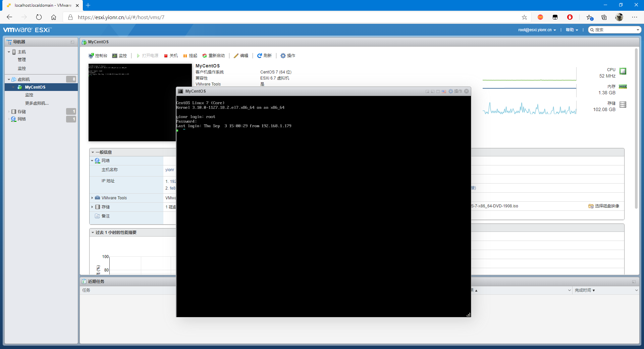Minimize the 近期任务 recent tasks panel
644x349 pixels.
click(x=634, y=282)
